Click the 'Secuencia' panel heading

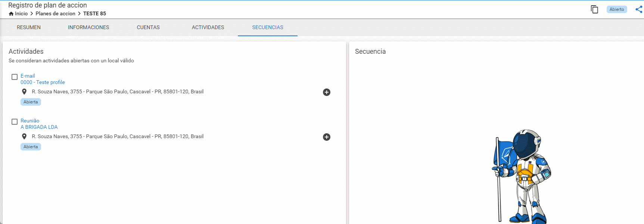[370, 52]
